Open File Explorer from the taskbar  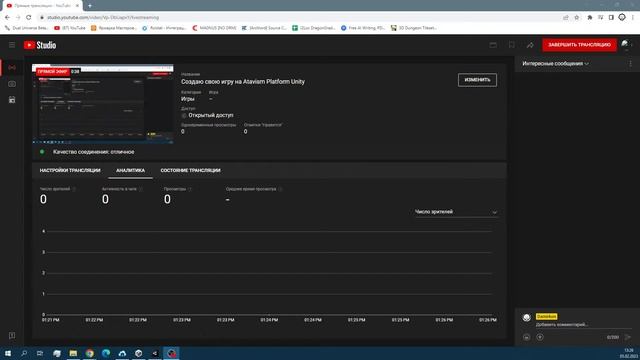[x=73, y=353]
